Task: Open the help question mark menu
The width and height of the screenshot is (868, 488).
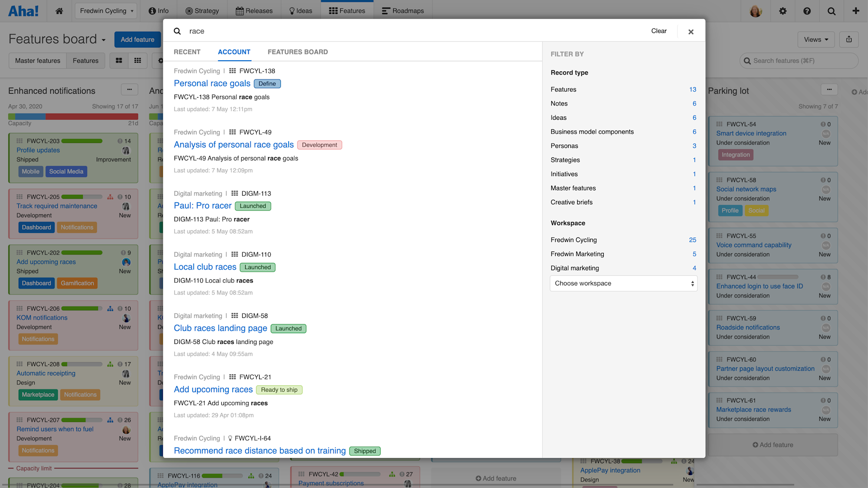Action: (807, 11)
